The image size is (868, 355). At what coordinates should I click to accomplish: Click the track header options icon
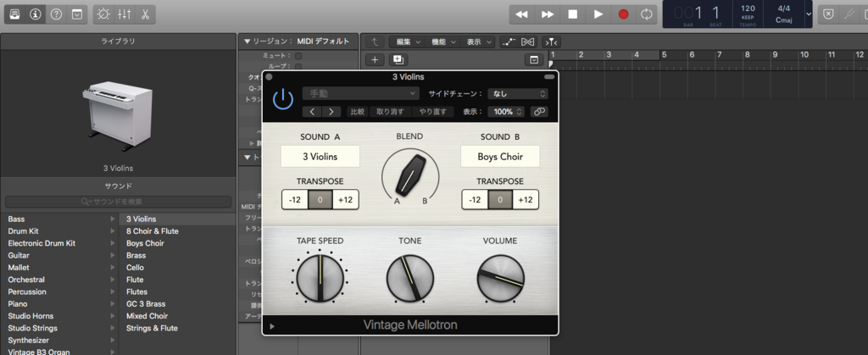pos(534,59)
